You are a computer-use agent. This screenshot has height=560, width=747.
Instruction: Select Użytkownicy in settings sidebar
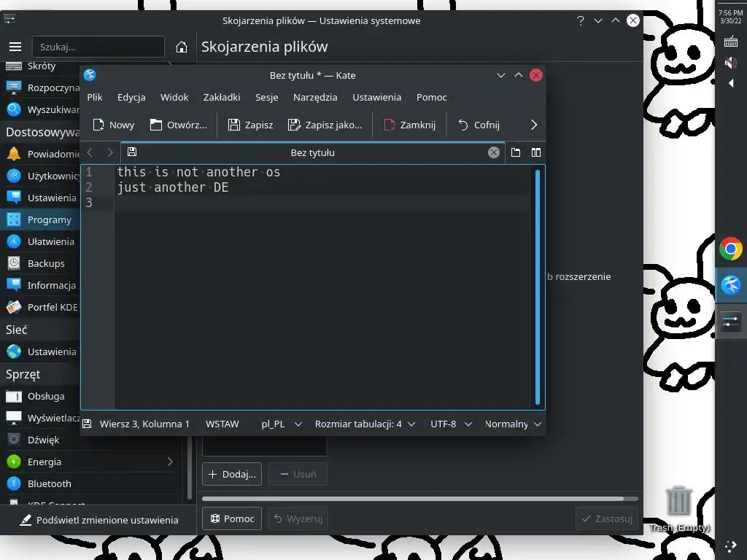point(42,176)
